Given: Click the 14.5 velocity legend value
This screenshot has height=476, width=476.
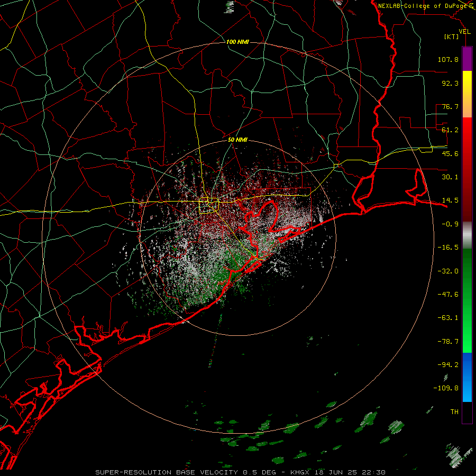Looking at the screenshot, I should click(x=450, y=200).
